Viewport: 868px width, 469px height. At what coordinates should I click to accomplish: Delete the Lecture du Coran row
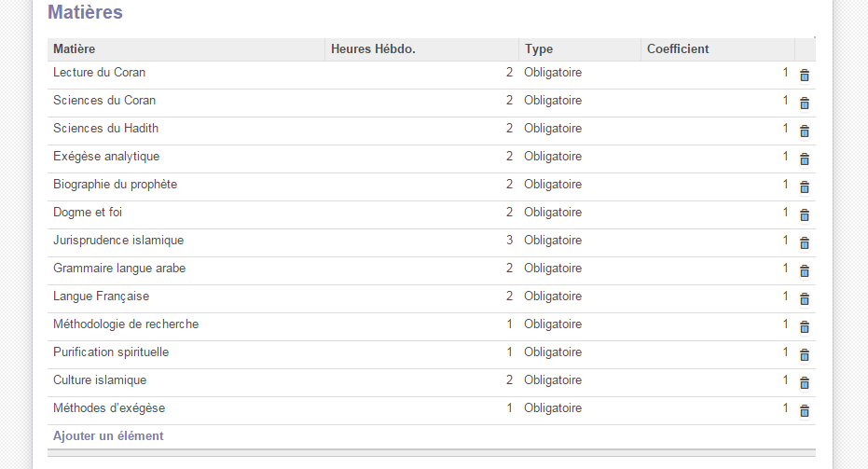pos(805,76)
